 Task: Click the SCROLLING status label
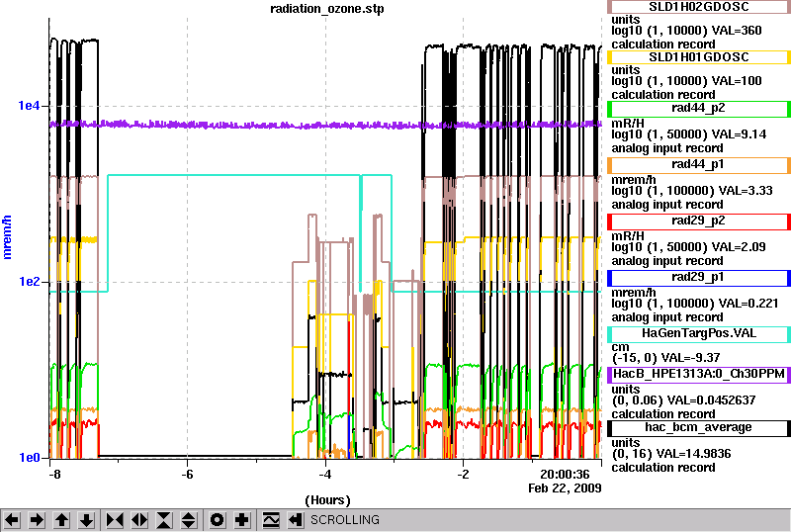(344, 520)
